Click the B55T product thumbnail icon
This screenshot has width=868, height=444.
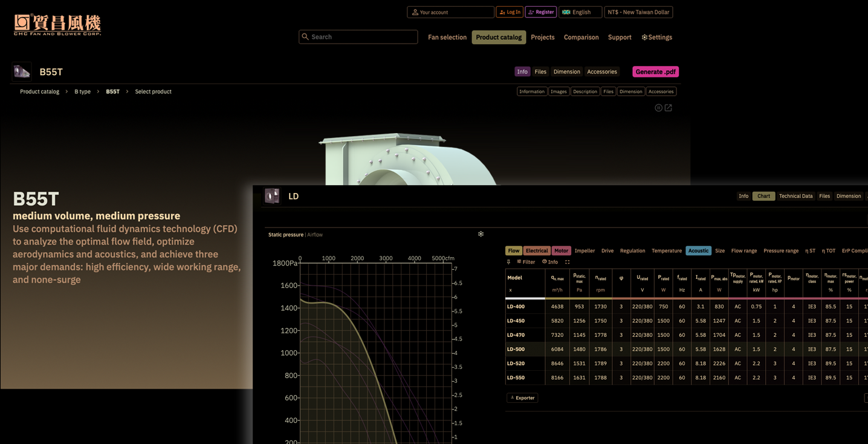[22, 72]
